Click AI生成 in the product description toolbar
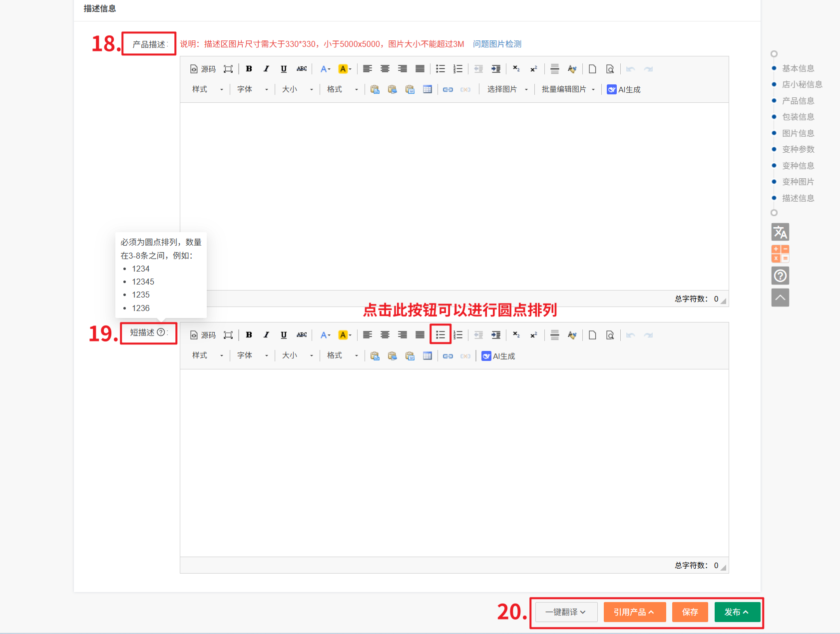Viewport: 840px width, 634px height. click(x=624, y=90)
